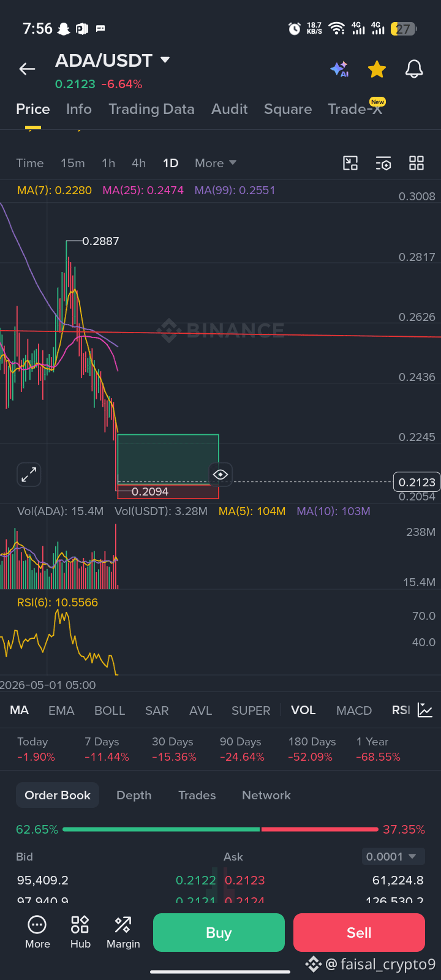
Task: Toggle the favorite star icon
Action: [x=377, y=69]
